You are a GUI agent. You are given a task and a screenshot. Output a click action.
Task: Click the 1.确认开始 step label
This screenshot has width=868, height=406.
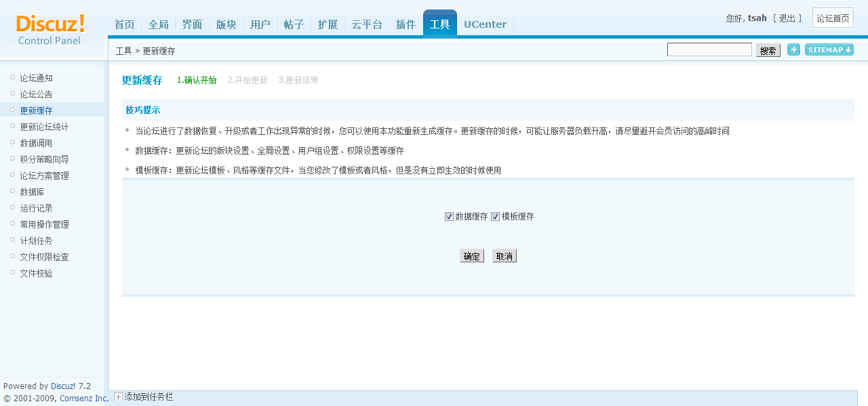pyautogui.click(x=197, y=80)
